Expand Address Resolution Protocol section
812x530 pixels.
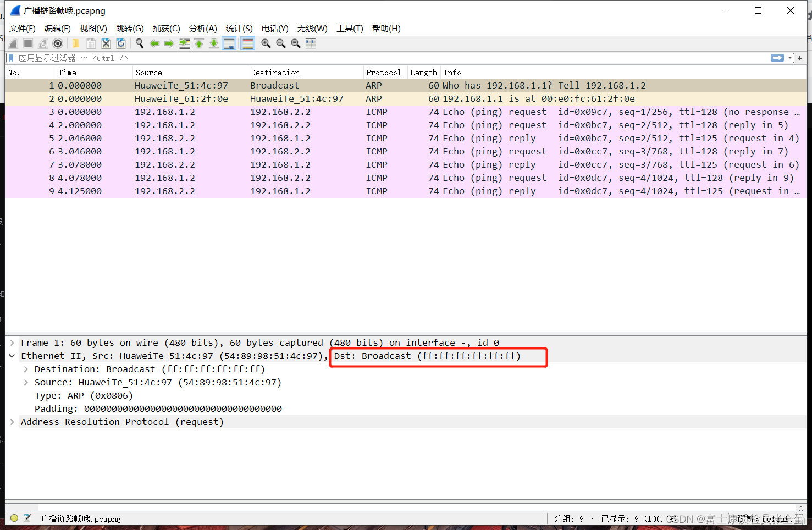click(x=12, y=422)
